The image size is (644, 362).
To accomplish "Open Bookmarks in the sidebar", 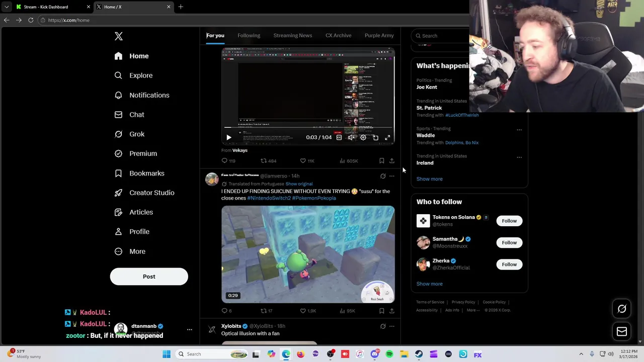I will 139,173.
